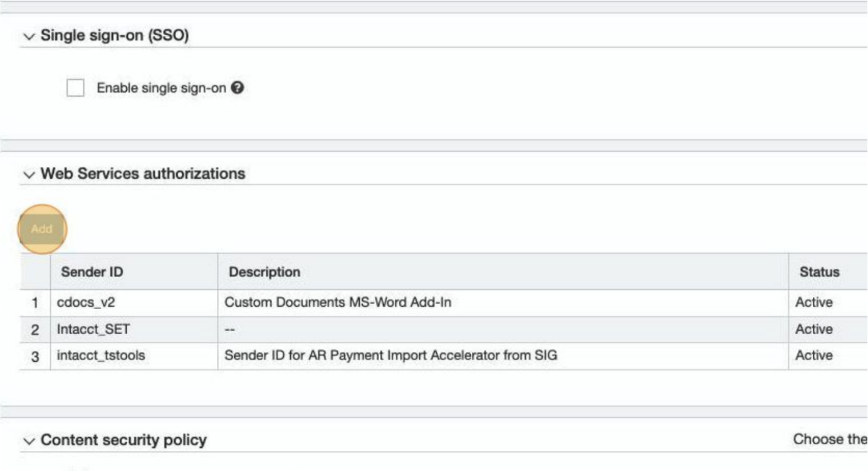The height and width of the screenshot is (471, 868).
Task: Click the Custom Documents MS-Word Add-In description
Action: 338,302
